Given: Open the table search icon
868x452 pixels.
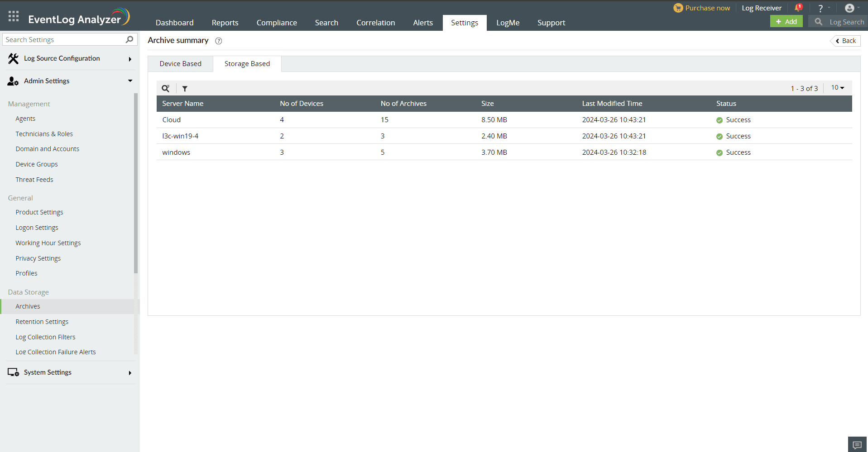Looking at the screenshot, I should (166, 88).
